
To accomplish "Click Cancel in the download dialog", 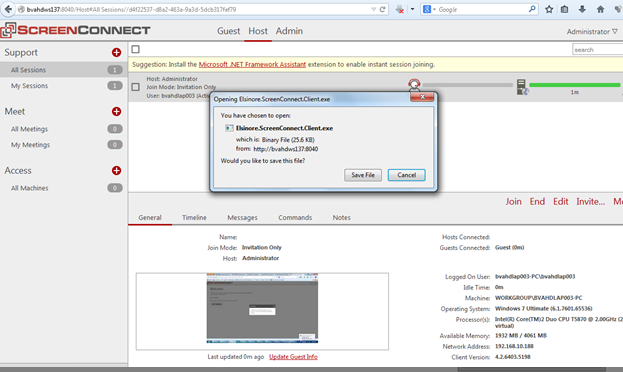I will pos(406,175).
